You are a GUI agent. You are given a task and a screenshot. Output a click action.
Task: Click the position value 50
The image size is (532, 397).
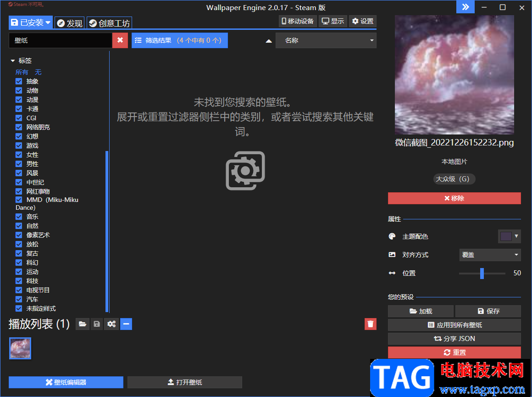point(517,273)
